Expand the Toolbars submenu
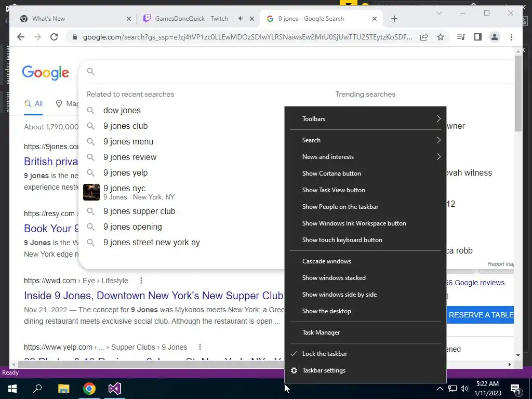This screenshot has height=399, width=532. tap(365, 119)
